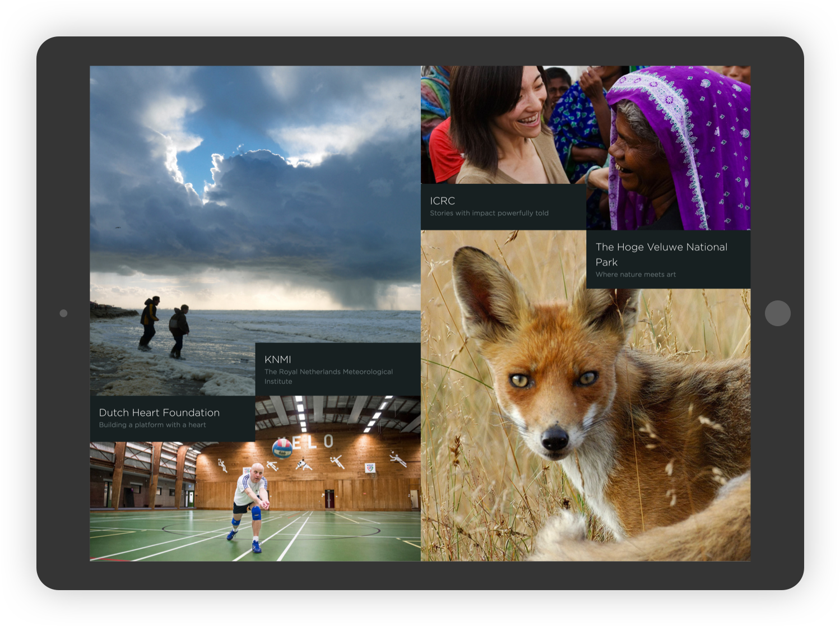Viewport: 840px width, 626px height.
Task: Open the Dutch Heart Foundation title
Action: coord(159,413)
